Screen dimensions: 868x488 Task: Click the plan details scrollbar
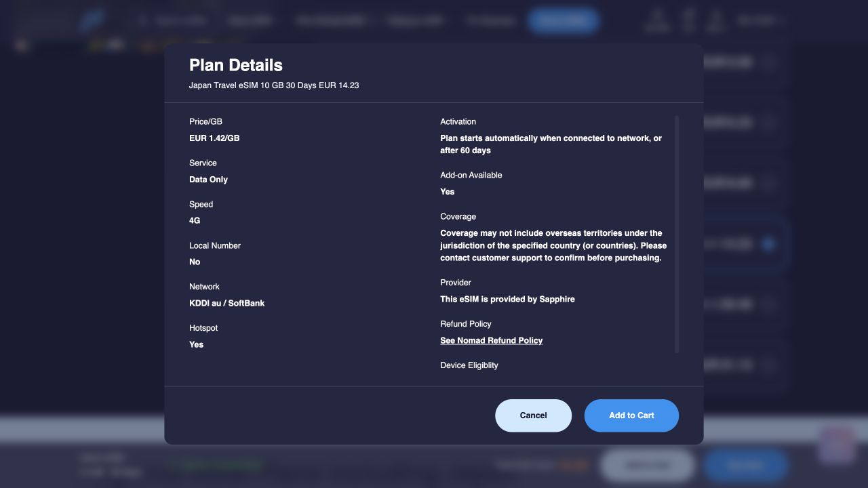[677, 234]
